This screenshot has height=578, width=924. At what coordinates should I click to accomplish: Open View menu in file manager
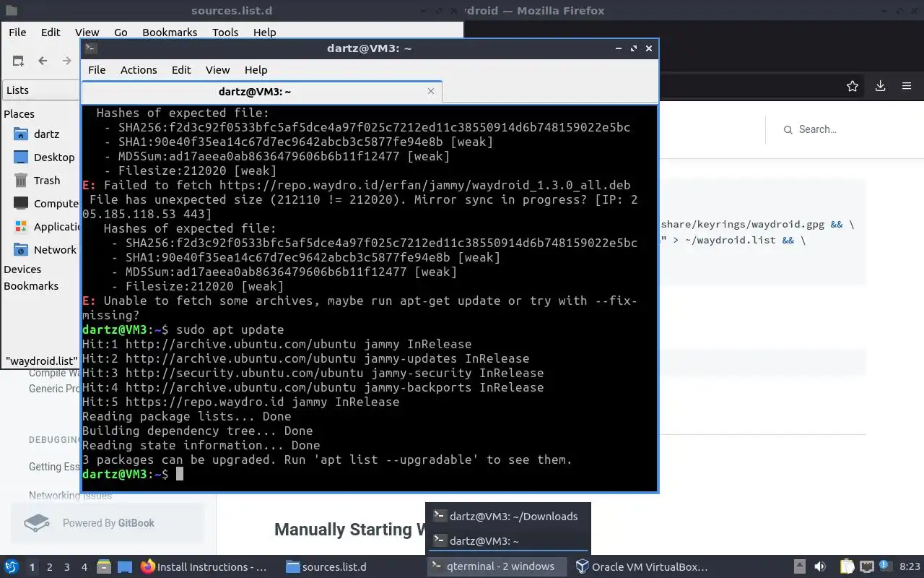tap(87, 33)
